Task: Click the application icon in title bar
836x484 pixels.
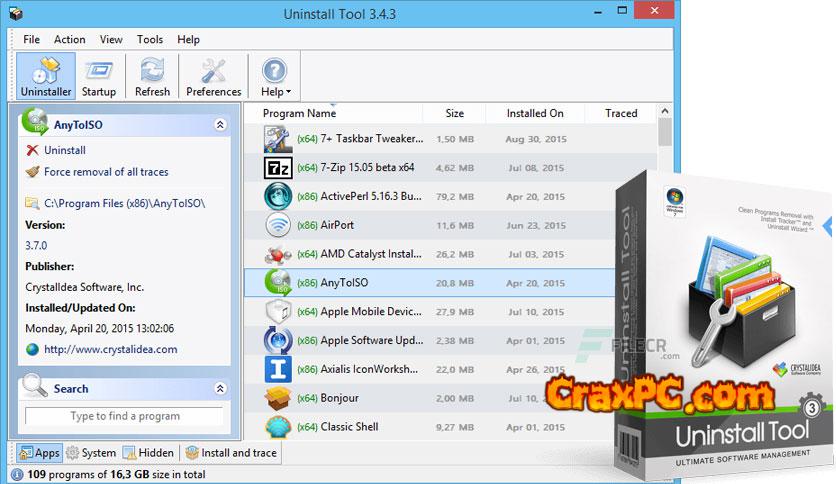Action: click(x=16, y=13)
